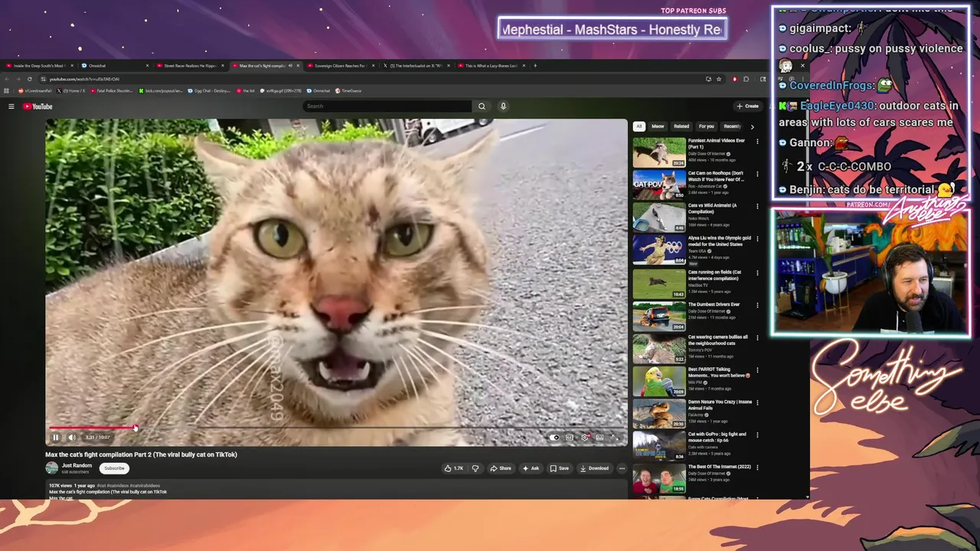Open options for The Dumbest Drivers Ever
This screenshot has height=551, width=980.
point(757,305)
